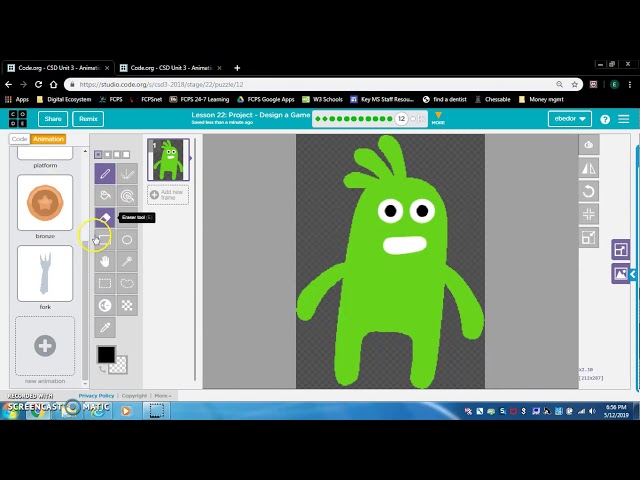Click the taskbar volume speaker icon

pyautogui.click(x=592, y=411)
